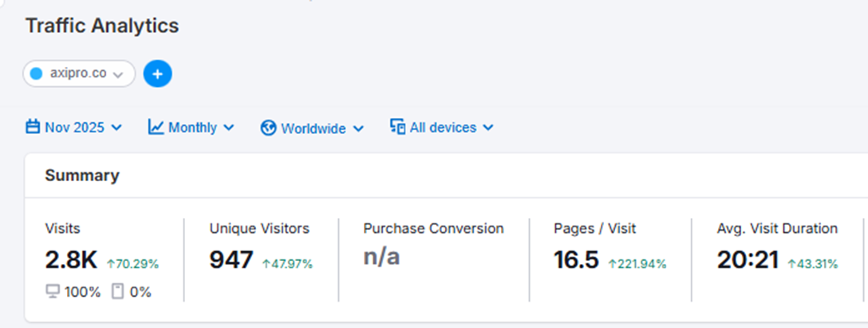This screenshot has height=328, width=868.
Task: Click the Traffic Analytics page title
Action: 102,26
